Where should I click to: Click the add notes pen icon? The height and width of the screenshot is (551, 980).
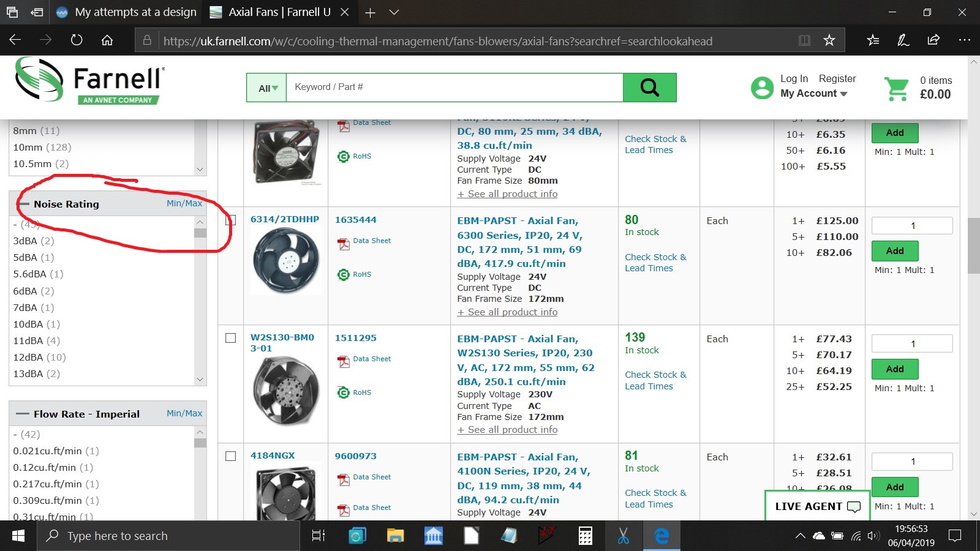tap(903, 40)
